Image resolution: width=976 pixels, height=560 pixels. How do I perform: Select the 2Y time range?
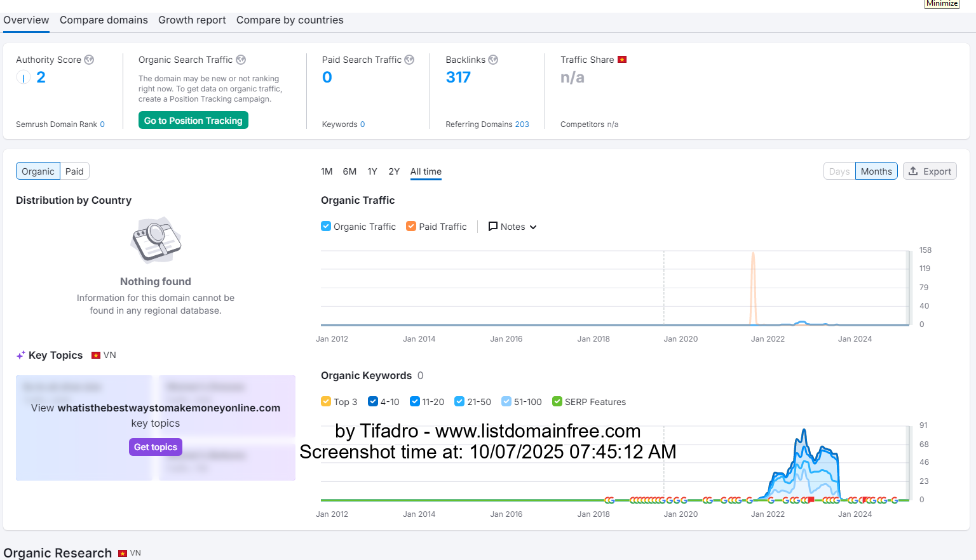coord(394,171)
